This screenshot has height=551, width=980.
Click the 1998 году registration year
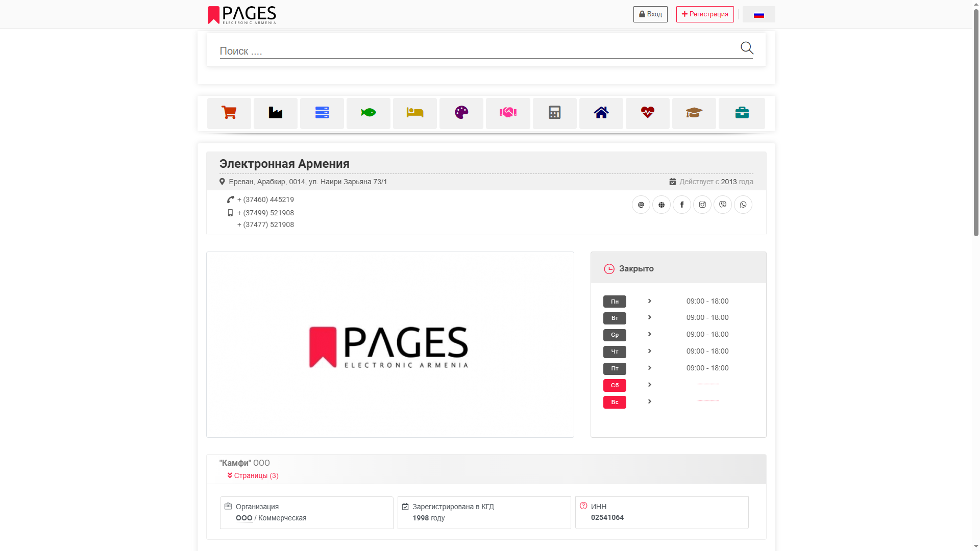pyautogui.click(x=428, y=518)
